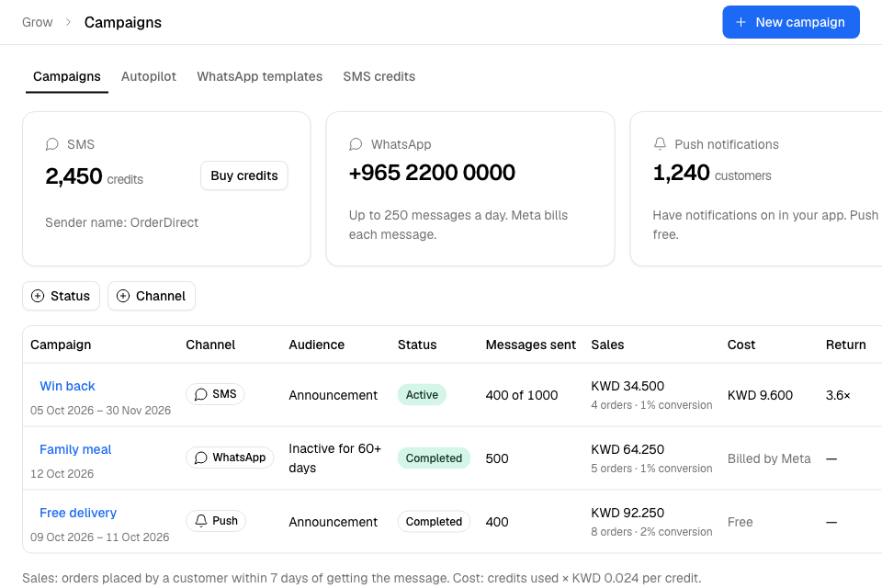This screenshot has height=588, width=882.
Task: Click the Messages sent column header
Action: tap(531, 345)
